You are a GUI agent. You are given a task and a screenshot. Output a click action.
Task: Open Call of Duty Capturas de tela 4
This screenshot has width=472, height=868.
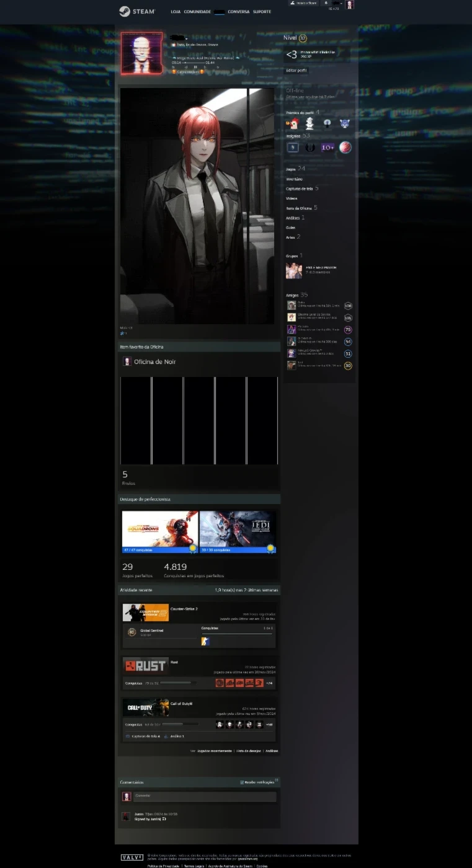pyautogui.click(x=143, y=736)
